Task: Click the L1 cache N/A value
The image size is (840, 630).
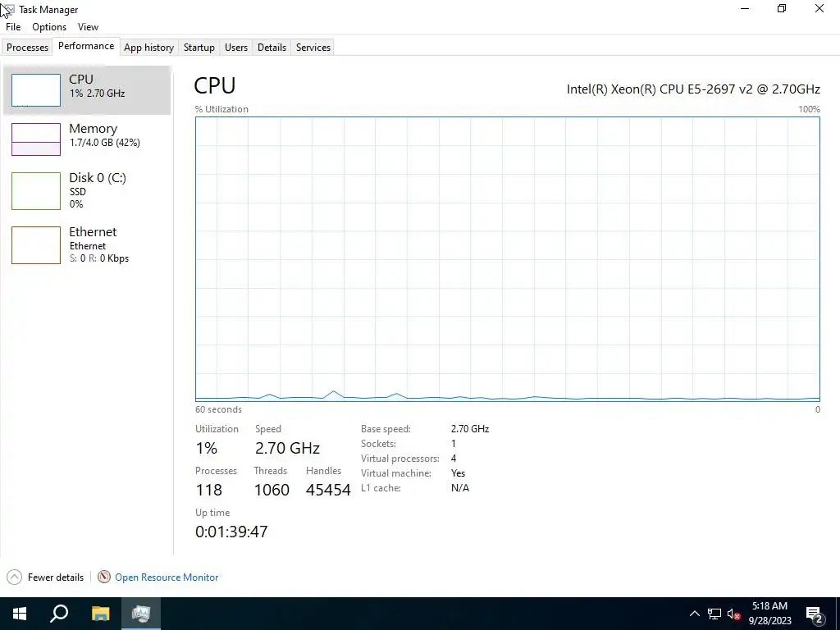Action: (x=460, y=488)
